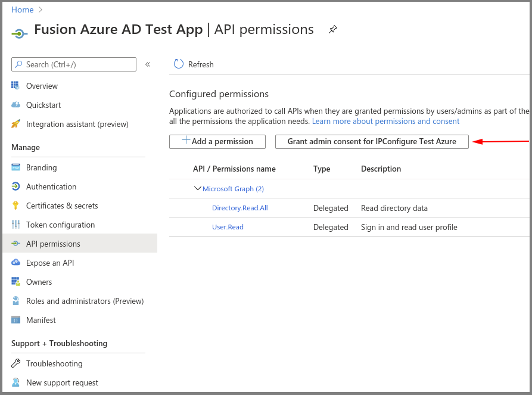532x395 pixels.
Task: Open the Directory.Read.All permission link
Action: [239, 208]
